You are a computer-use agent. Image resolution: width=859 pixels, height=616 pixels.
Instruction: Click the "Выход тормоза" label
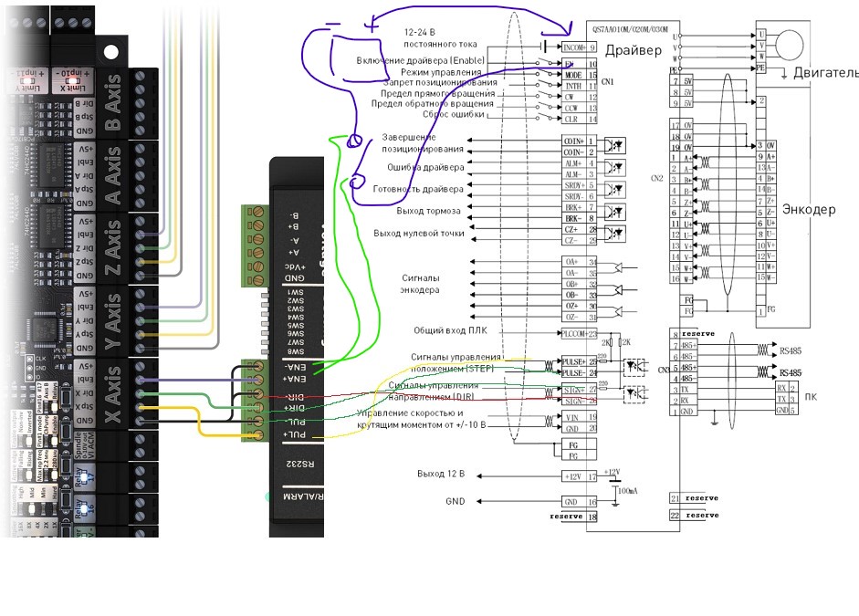(428, 211)
